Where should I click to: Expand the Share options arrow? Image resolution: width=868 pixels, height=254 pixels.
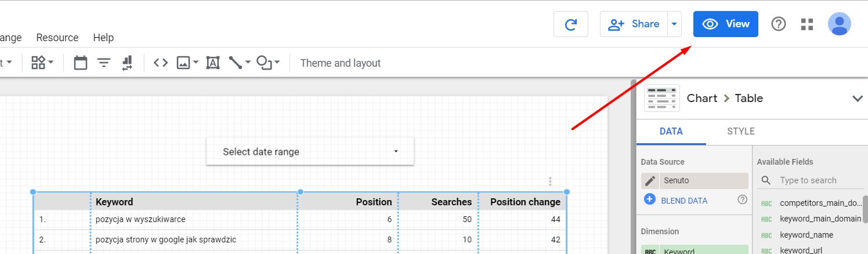(x=674, y=24)
